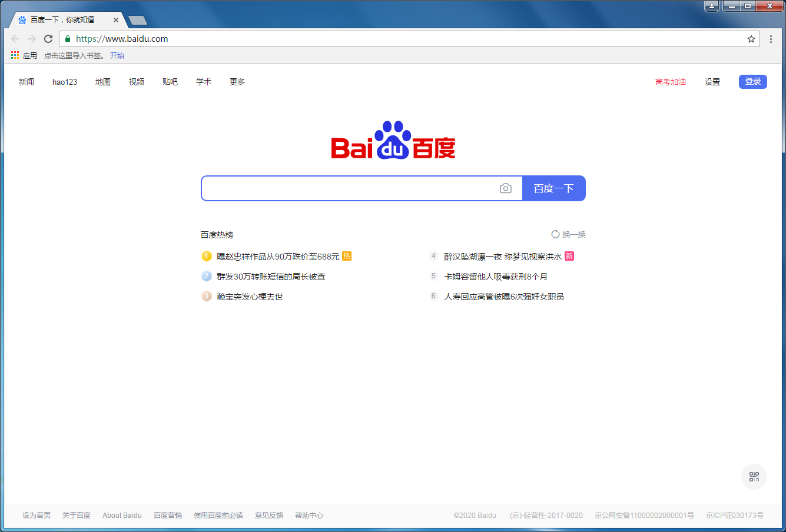Viewport: 786px width, 532px height.
Task: Open the QR code icon at bottom right
Action: point(754,477)
